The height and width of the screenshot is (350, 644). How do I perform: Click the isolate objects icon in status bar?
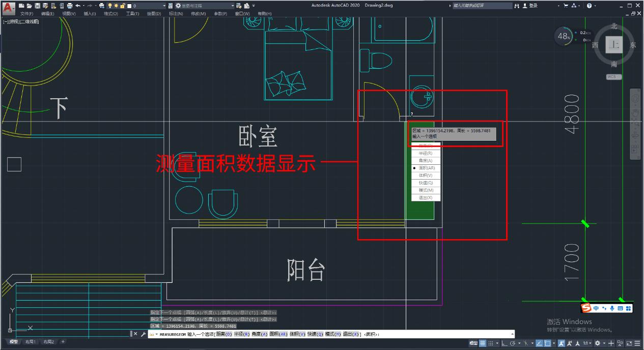click(619, 343)
